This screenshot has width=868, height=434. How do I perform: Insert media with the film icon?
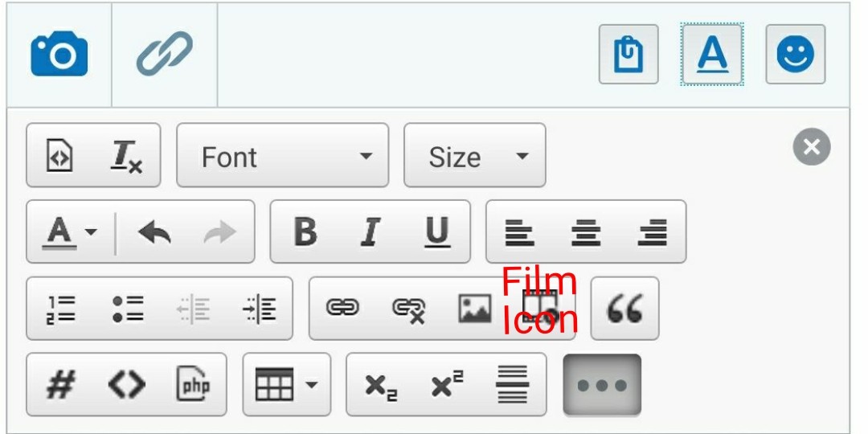pyautogui.click(x=540, y=309)
